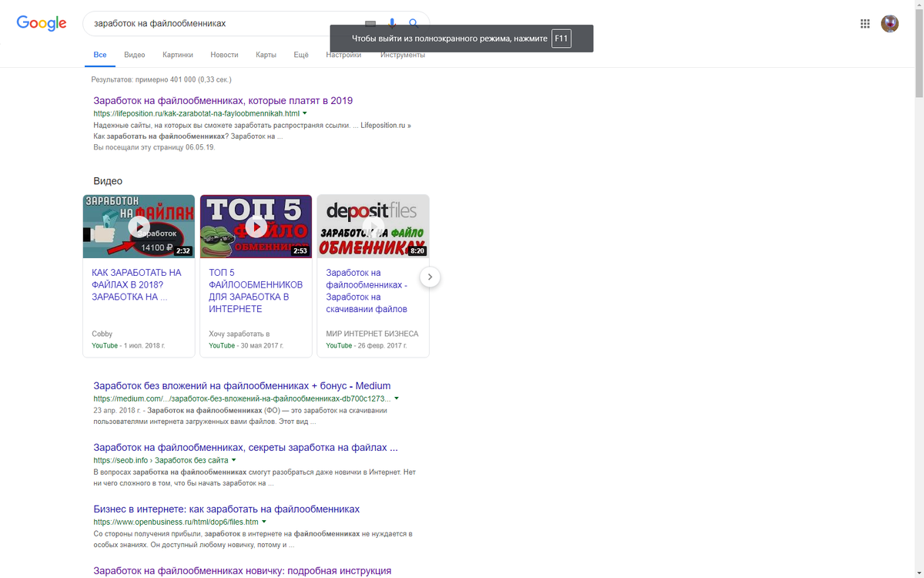Play the depositfiles video thumbnail

(x=373, y=227)
